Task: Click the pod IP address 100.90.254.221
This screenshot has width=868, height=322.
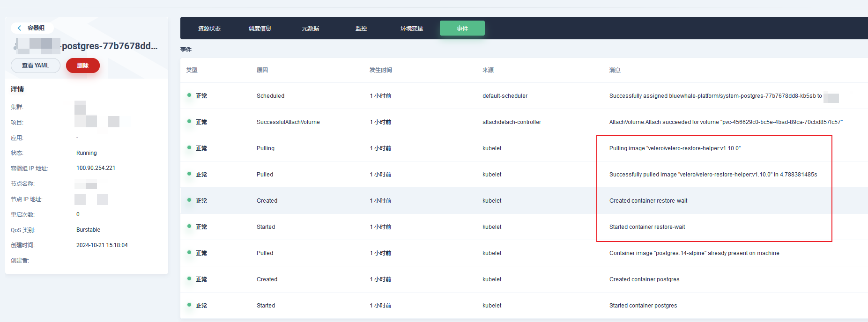Action: pos(96,168)
